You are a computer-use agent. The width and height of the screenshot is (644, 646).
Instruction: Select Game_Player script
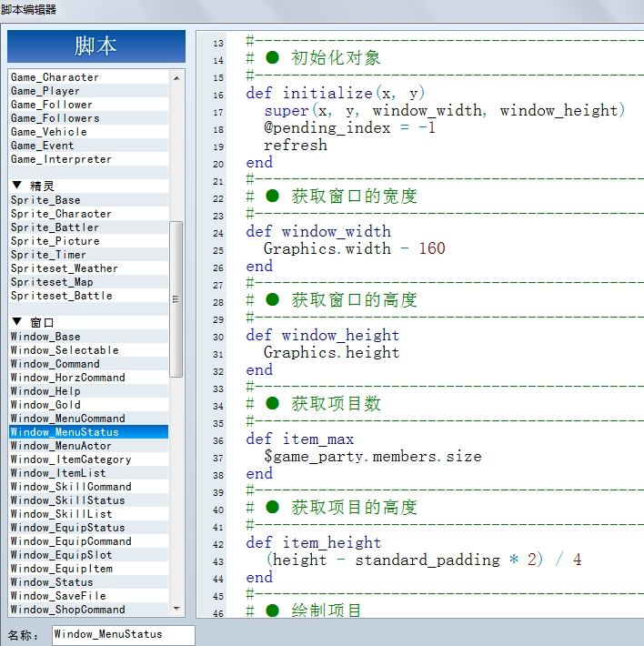click(88, 91)
